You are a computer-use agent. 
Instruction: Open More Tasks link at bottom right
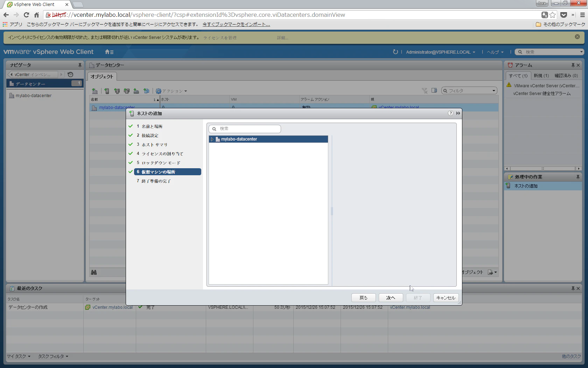point(571,356)
